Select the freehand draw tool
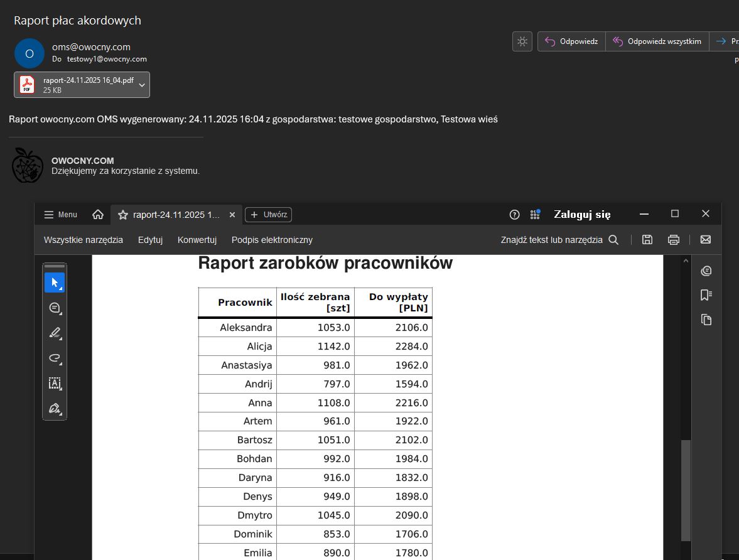 coord(54,358)
